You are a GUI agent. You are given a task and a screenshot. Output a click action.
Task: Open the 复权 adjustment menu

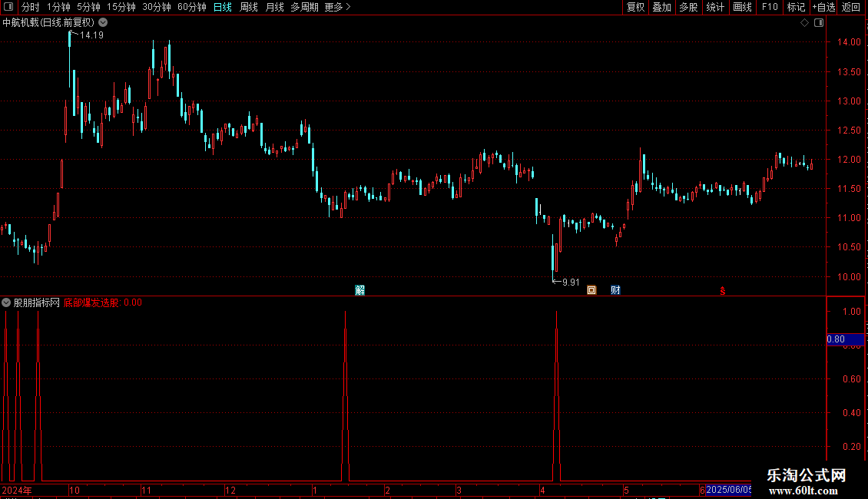click(635, 7)
